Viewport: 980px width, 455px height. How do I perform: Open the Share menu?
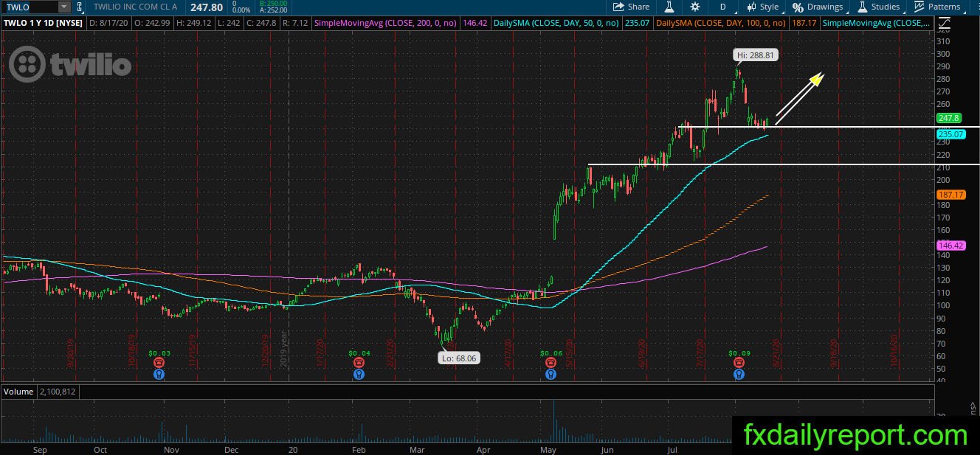click(632, 7)
